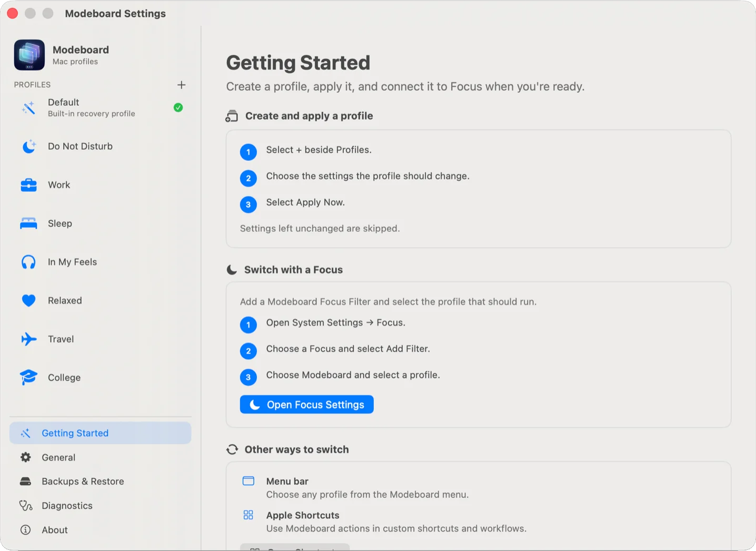The height and width of the screenshot is (551, 756).
Task: Select the Work profile label
Action: (x=59, y=185)
